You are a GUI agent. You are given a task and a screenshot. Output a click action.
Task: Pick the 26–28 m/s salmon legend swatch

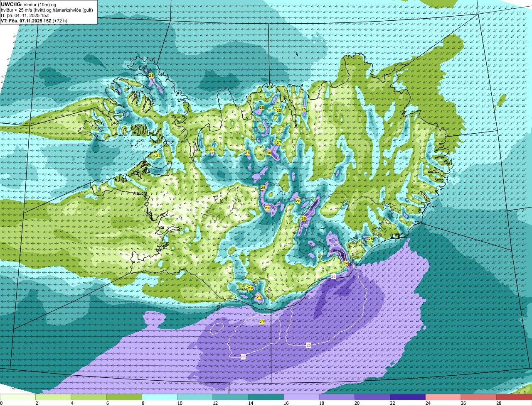pos(479,397)
